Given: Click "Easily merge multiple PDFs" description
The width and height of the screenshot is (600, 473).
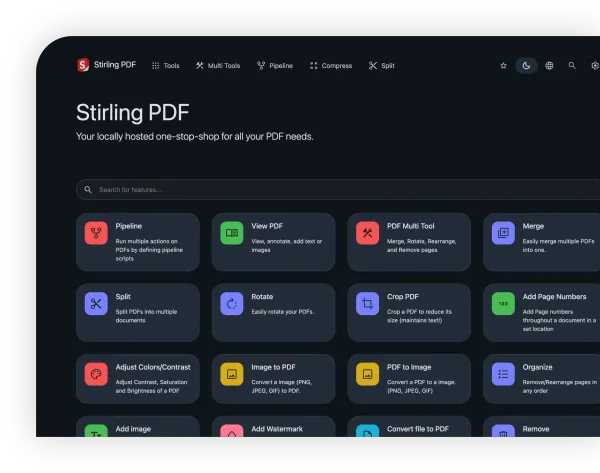Looking at the screenshot, I should click(x=558, y=246).
